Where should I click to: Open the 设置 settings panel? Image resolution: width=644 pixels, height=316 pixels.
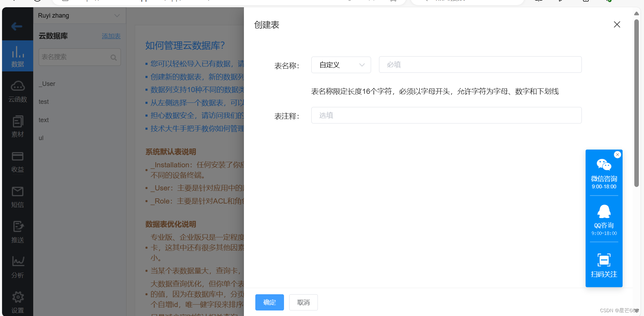[17, 302]
